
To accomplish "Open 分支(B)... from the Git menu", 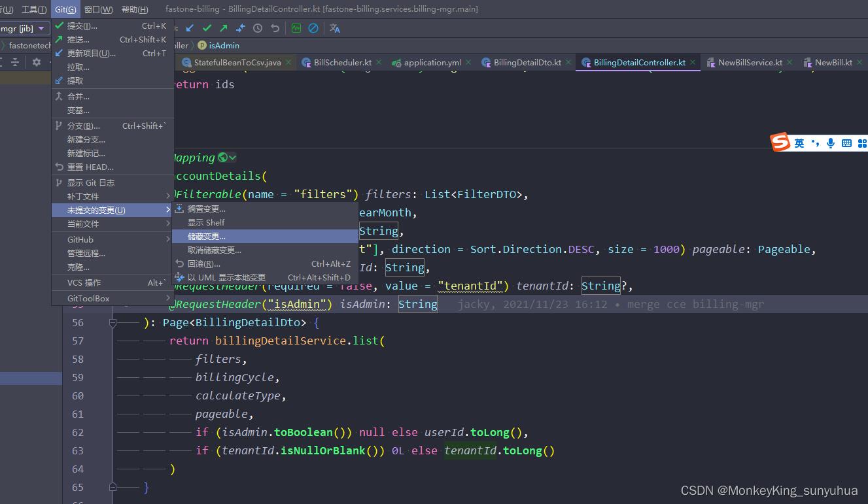I will click(113, 126).
